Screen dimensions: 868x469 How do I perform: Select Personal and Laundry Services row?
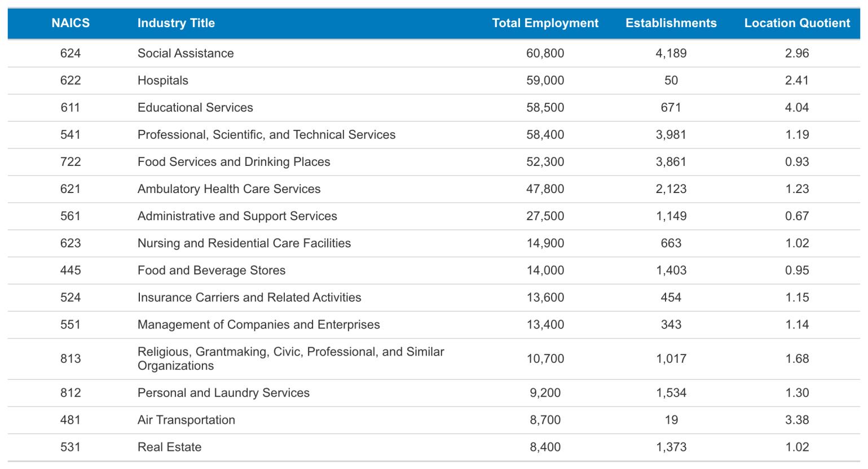[223, 393]
